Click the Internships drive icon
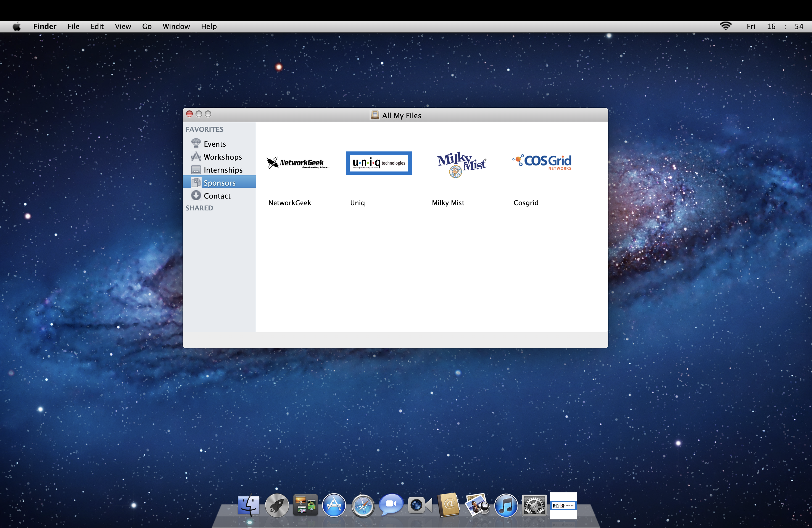 coord(196,169)
